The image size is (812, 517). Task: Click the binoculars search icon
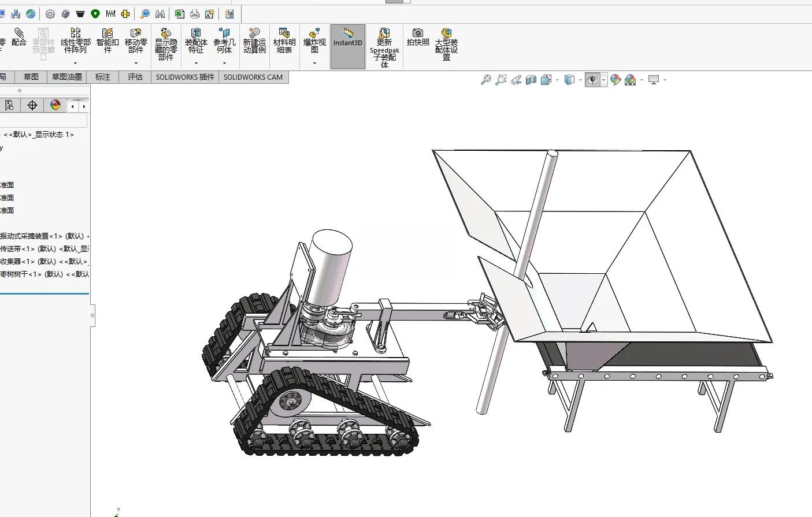coord(160,14)
